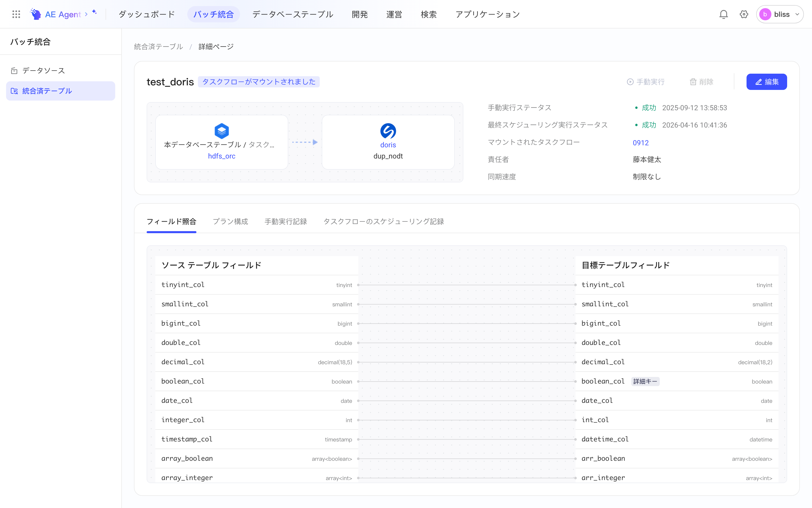Go back to 統合済テーブル breadcrumb
Image resolution: width=812 pixels, height=508 pixels.
(158, 46)
